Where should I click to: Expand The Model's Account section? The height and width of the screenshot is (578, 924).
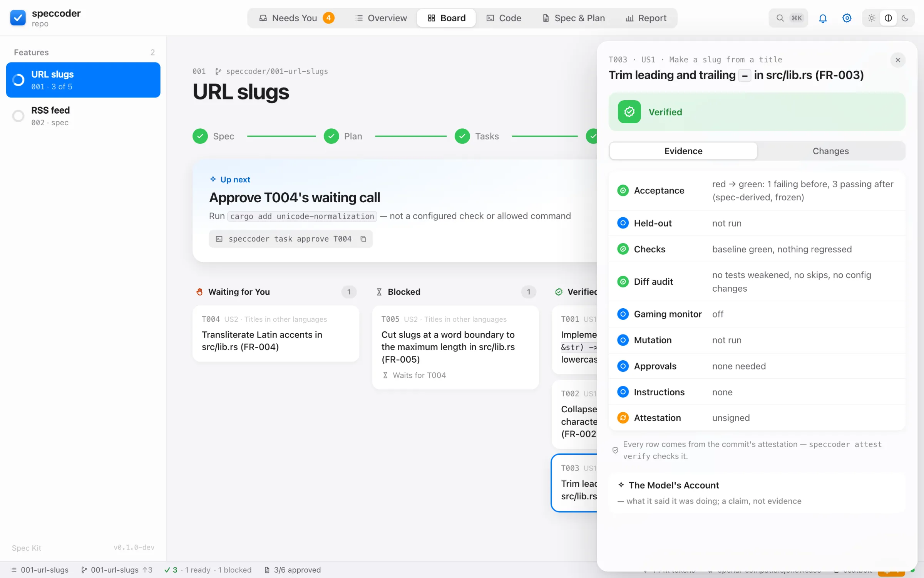[757, 492]
